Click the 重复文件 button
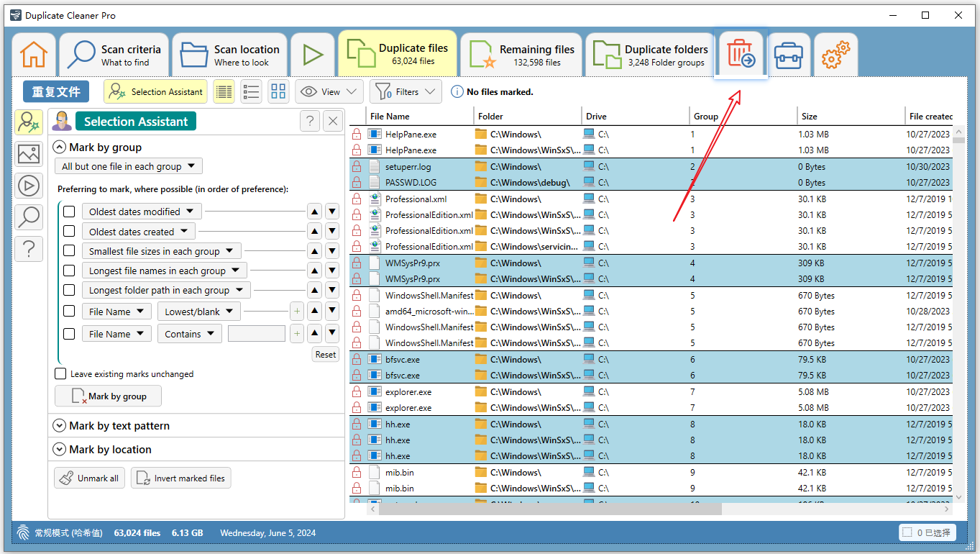980x554 pixels. [56, 91]
